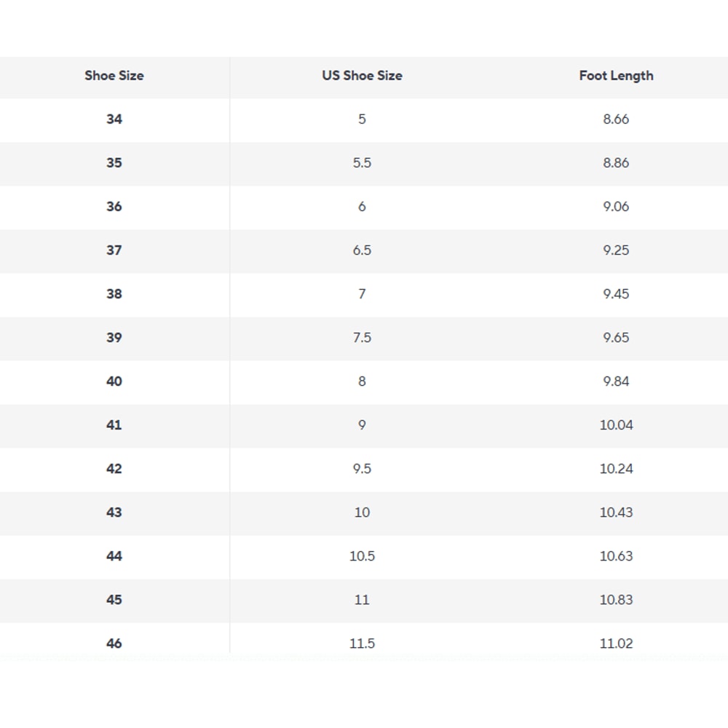
Task: Click the shoe size 42 cell
Action: click(x=114, y=469)
